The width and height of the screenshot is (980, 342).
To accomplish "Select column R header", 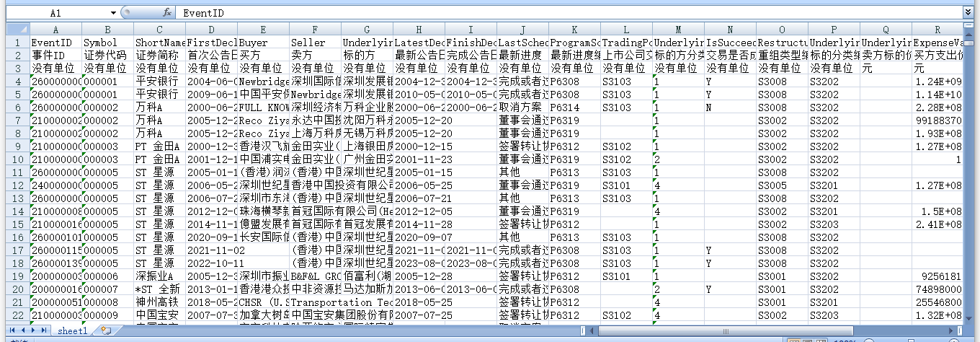I will tap(937, 30).
